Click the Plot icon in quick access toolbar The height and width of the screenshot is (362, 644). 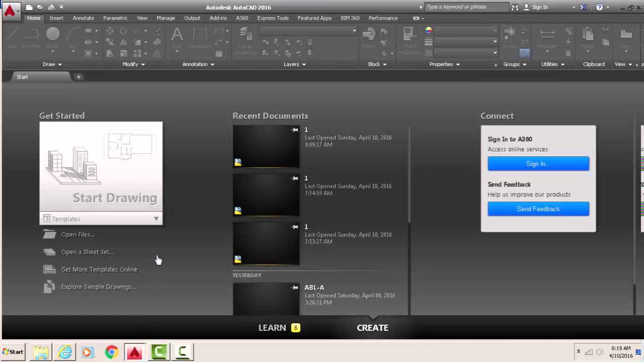pyautogui.click(x=51, y=7)
